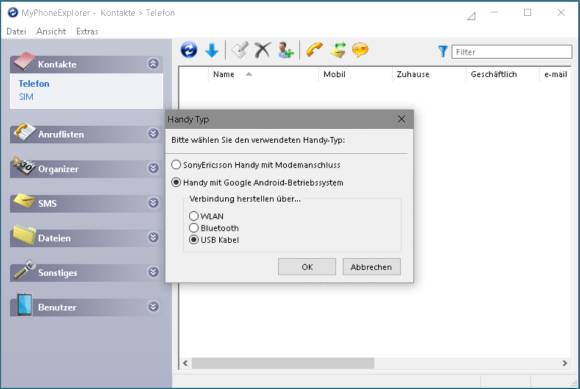Click the Organizer calendar icon
The width and height of the screenshot is (580, 389).
click(24, 166)
